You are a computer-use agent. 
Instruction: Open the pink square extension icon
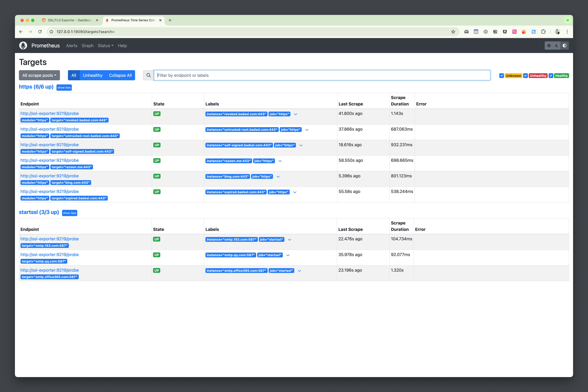(x=514, y=32)
